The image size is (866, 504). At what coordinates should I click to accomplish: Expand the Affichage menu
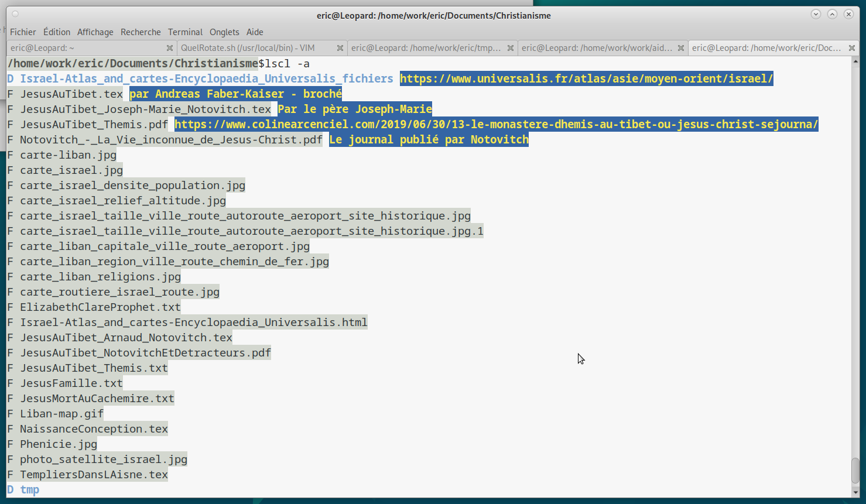(x=95, y=32)
